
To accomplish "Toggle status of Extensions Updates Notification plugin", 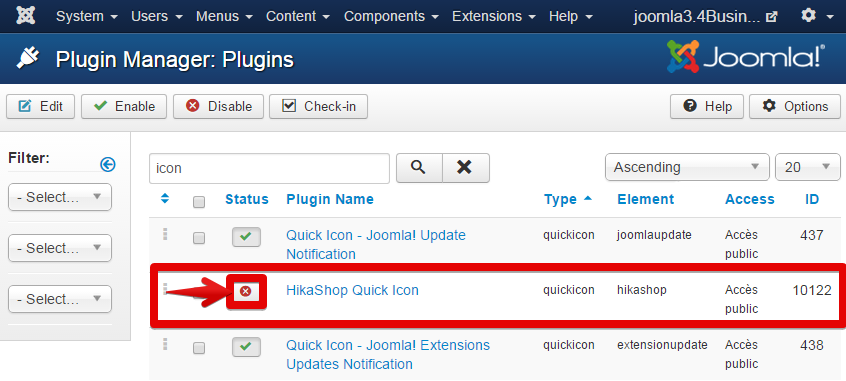I will point(246,347).
